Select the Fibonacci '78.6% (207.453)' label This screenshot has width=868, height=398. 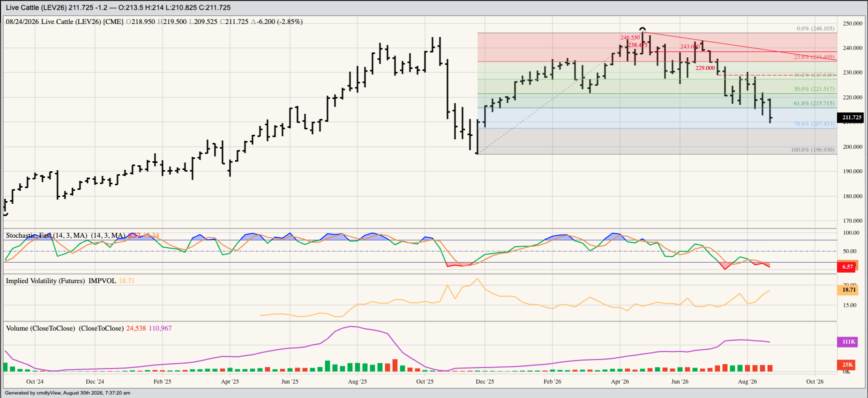(814, 124)
